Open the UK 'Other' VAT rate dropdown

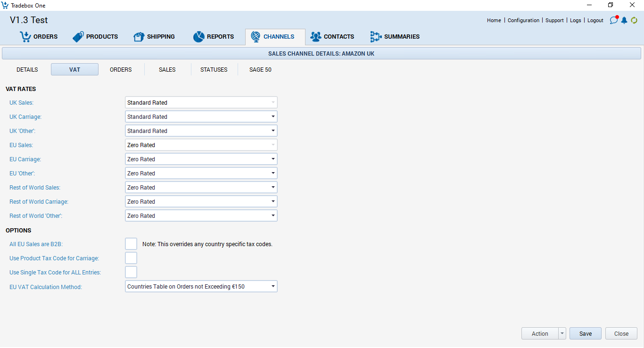[201, 131]
